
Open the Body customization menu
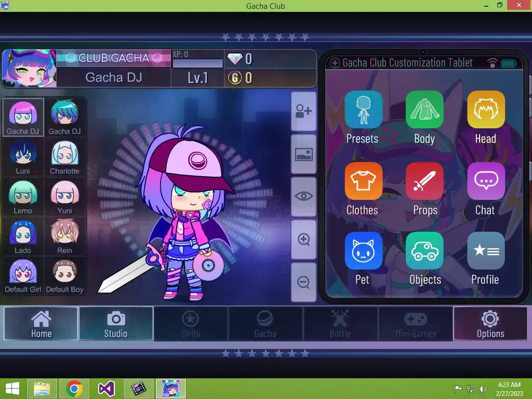[x=424, y=110]
